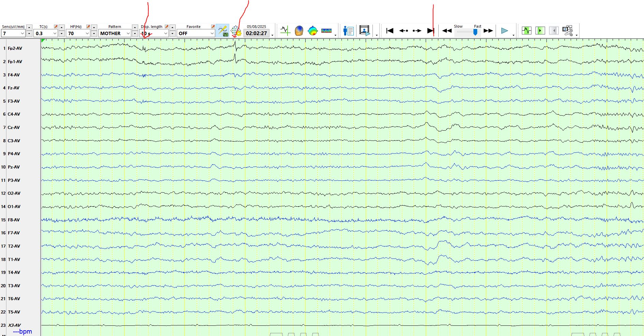
Task: Step Disp. length value down
Action: click(x=173, y=33)
